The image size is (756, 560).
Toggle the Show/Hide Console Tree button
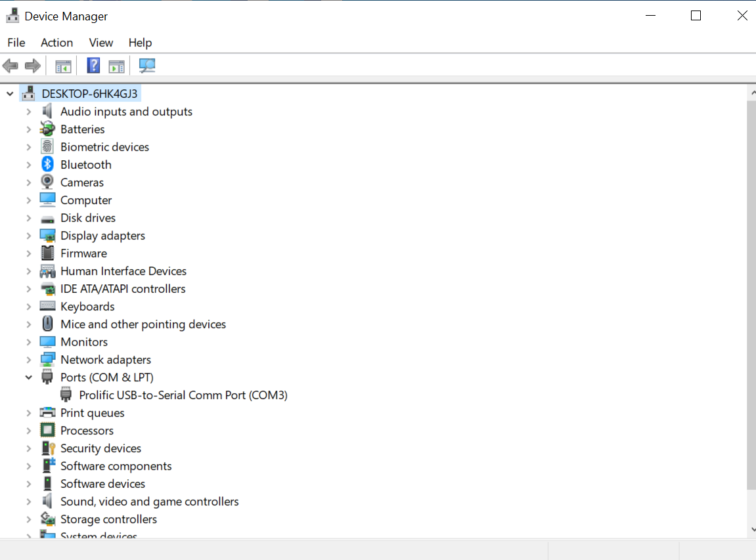pyautogui.click(x=63, y=66)
